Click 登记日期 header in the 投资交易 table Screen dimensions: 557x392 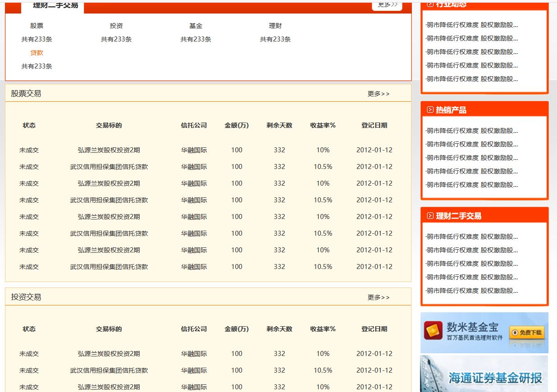[x=374, y=329]
